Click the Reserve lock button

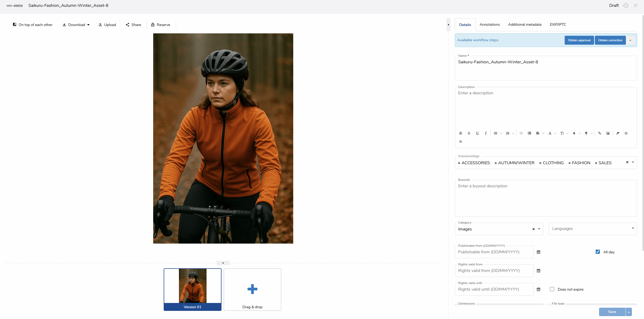pyautogui.click(x=161, y=25)
